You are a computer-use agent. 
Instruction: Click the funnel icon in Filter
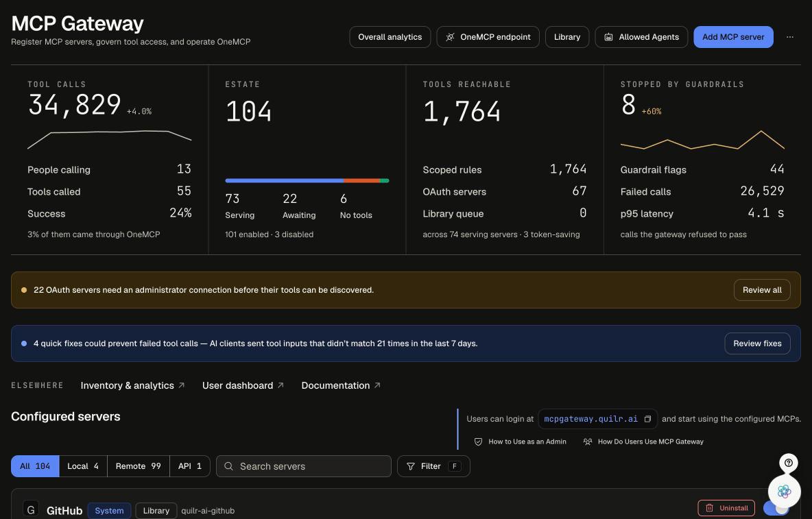point(411,466)
